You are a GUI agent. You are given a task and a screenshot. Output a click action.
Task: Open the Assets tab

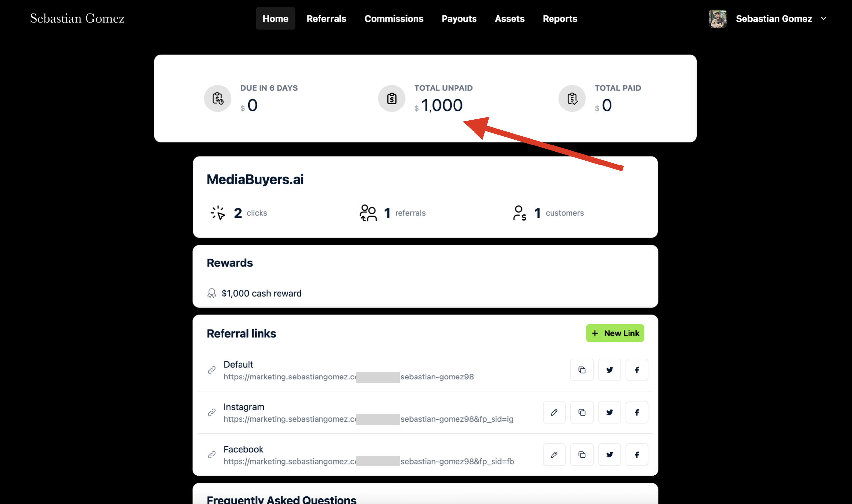coord(510,19)
